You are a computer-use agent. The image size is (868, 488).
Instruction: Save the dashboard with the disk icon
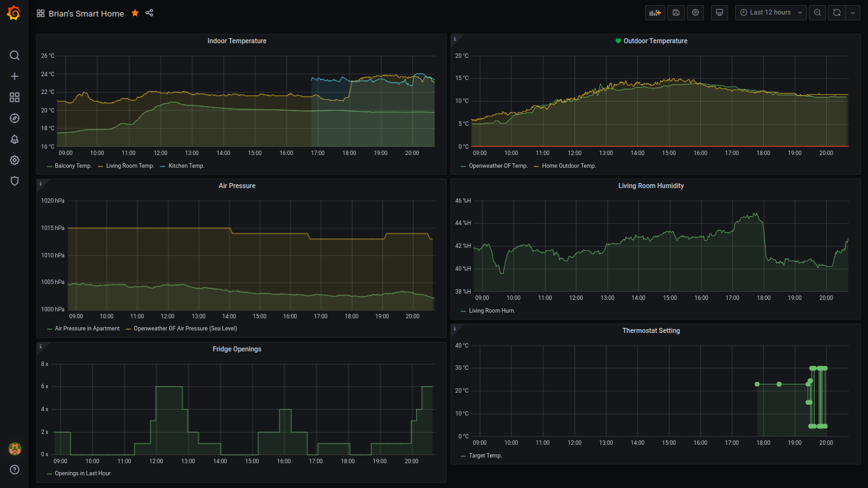click(x=675, y=13)
